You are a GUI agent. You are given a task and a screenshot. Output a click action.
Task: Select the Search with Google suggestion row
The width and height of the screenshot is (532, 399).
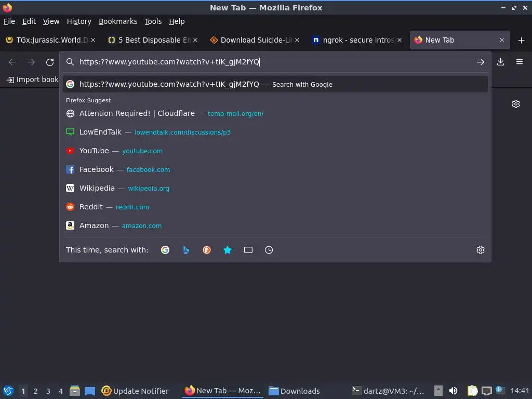[275, 84]
